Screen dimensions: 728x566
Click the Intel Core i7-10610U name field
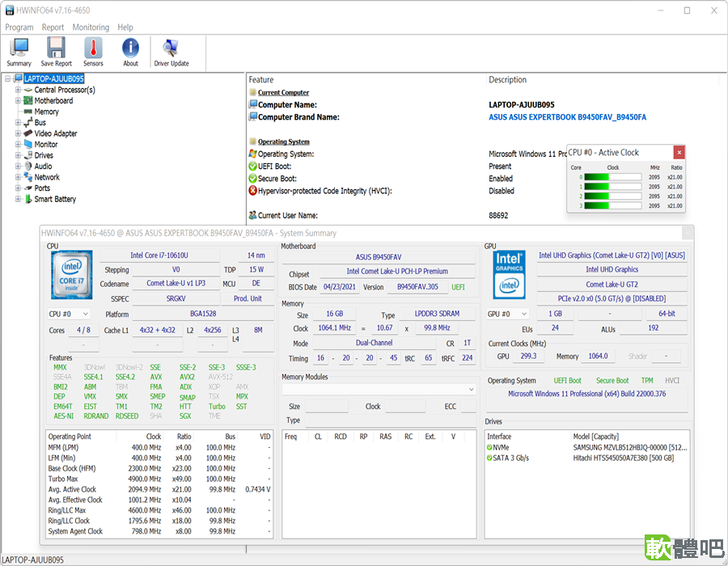click(x=159, y=256)
